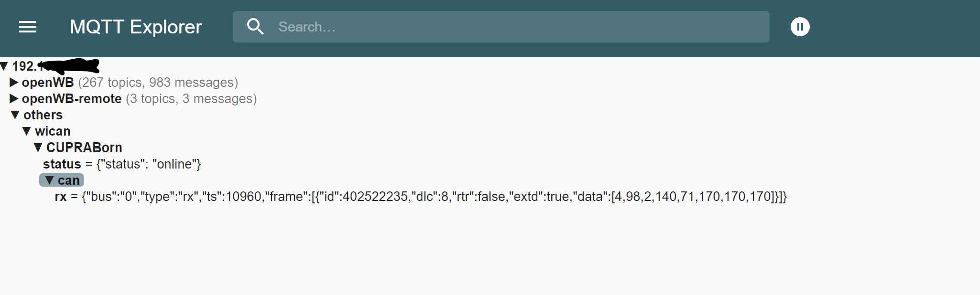Select the rx message topic

point(61,197)
